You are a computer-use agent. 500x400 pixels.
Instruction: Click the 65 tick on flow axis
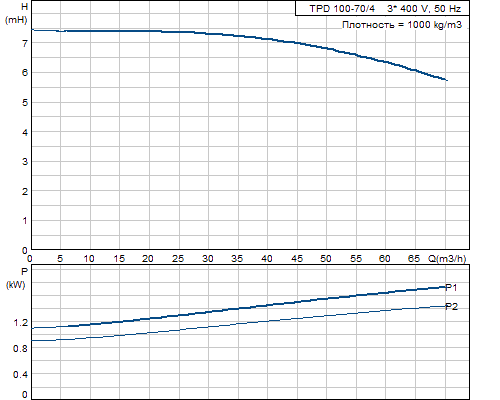coord(414,259)
